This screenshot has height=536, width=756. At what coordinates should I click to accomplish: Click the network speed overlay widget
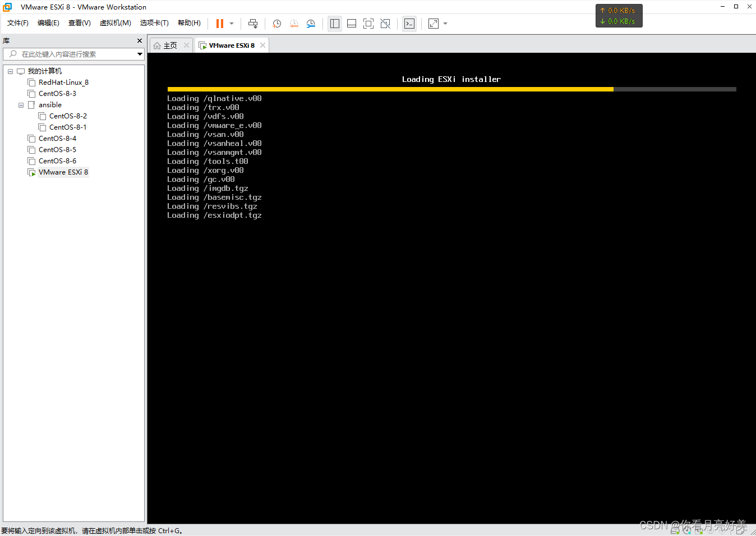pos(619,16)
